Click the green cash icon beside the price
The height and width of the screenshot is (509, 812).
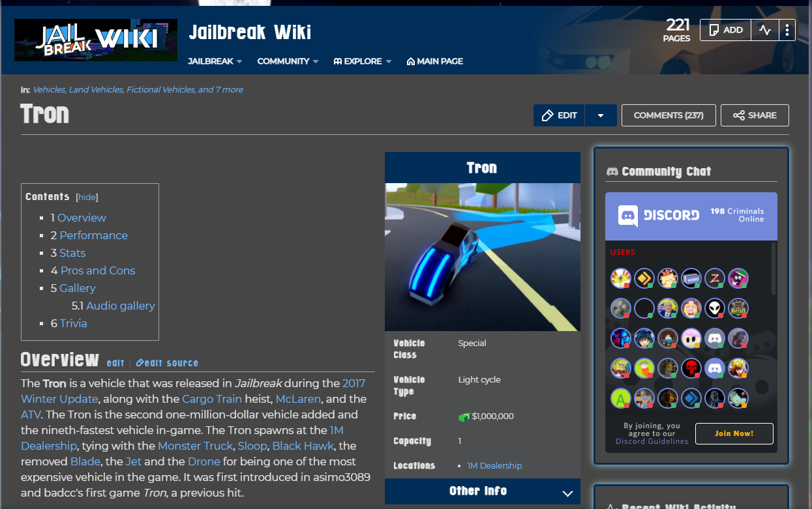tap(464, 416)
